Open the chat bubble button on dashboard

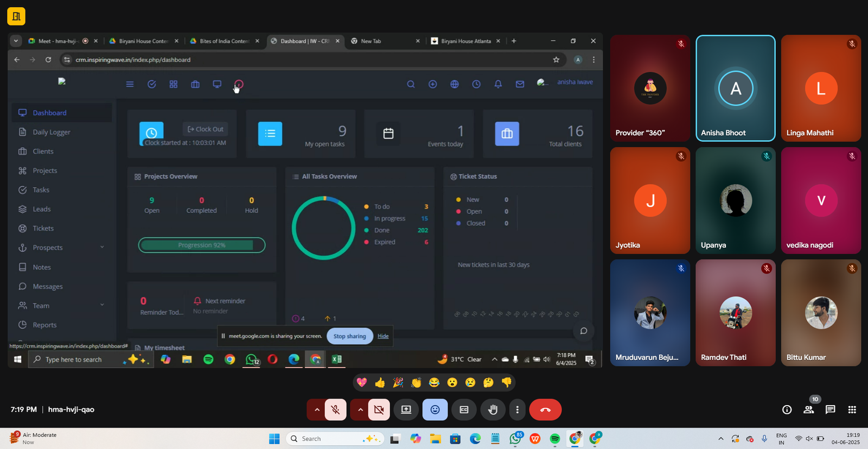click(x=584, y=331)
